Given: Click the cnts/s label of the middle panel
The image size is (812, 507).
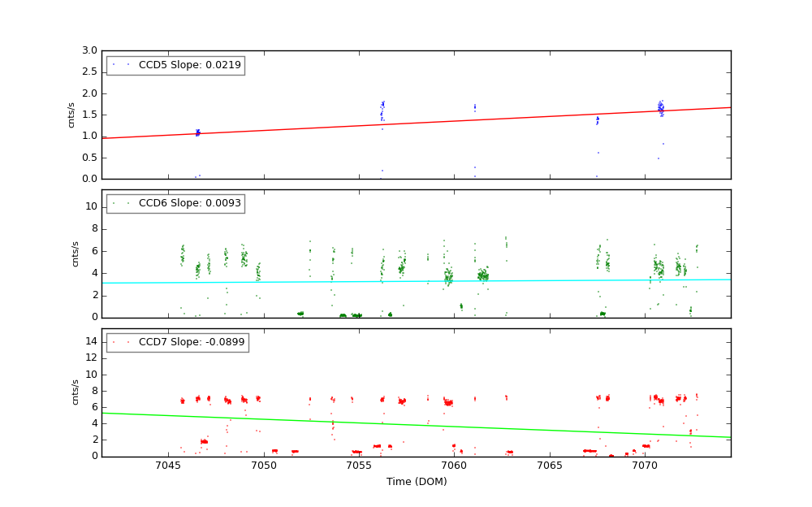Looking at the screenshot, I should pyautogui.click(x=76, y=253).
